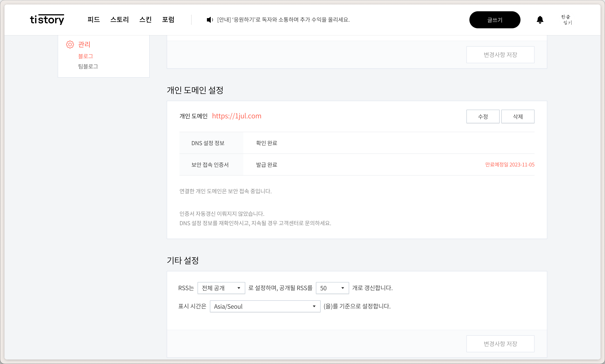Viewport: 605px width, 364px height.
Task: Click 변경사항 저장 under 기타 설정
Action: pyautogui.click(x=500, y=344)
